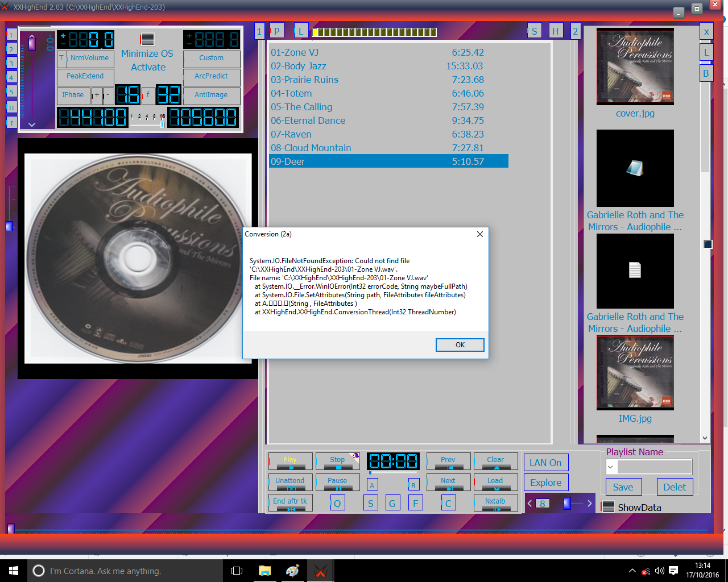
Task: Click the H button above the playlist
Action: (x=556, y=31)
